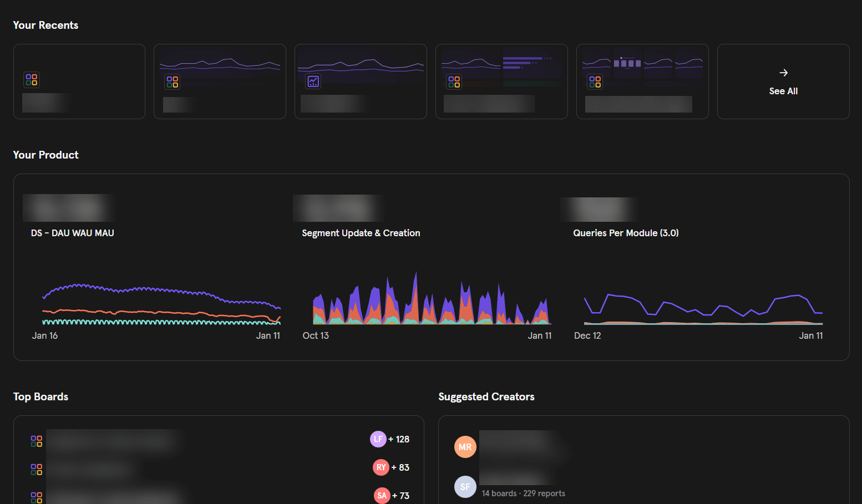The width and height of the screenshot is (862, 504).
Task: Click the board icon on the fifth recent card
Action: [x=595, y=82]
